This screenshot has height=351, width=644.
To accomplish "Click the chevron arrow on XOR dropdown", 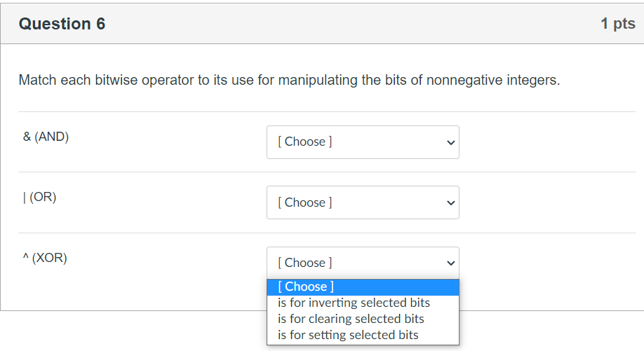I will click(x=450, y=263).
